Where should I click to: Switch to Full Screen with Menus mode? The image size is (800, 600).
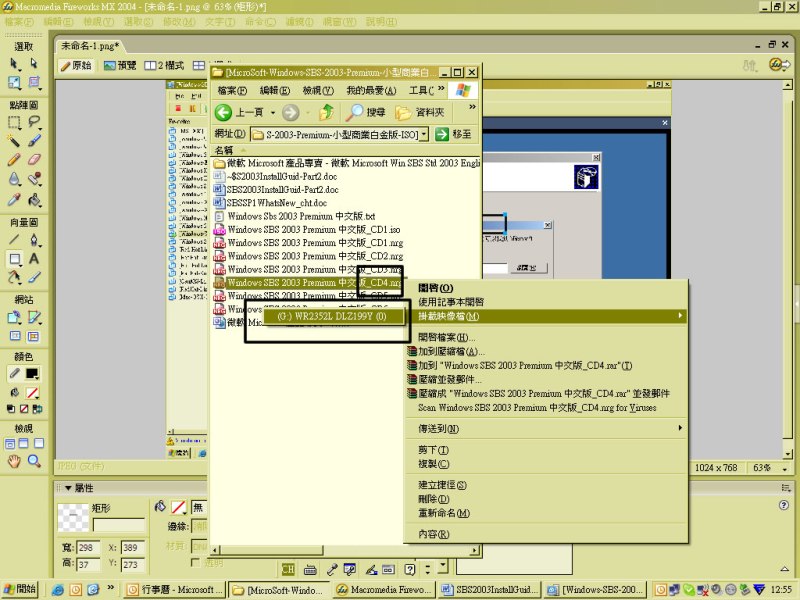23,443
